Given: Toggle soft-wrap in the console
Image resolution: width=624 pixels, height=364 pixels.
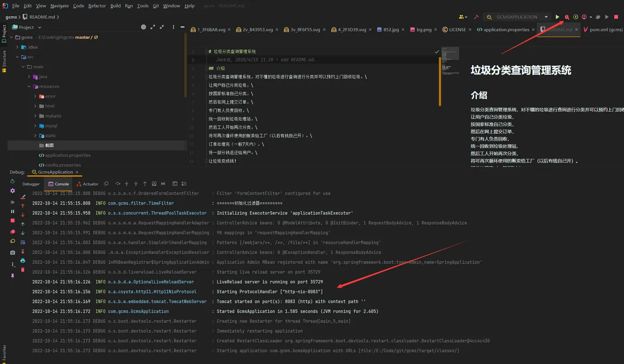Looking at the screenshot, I should point(23,242).
